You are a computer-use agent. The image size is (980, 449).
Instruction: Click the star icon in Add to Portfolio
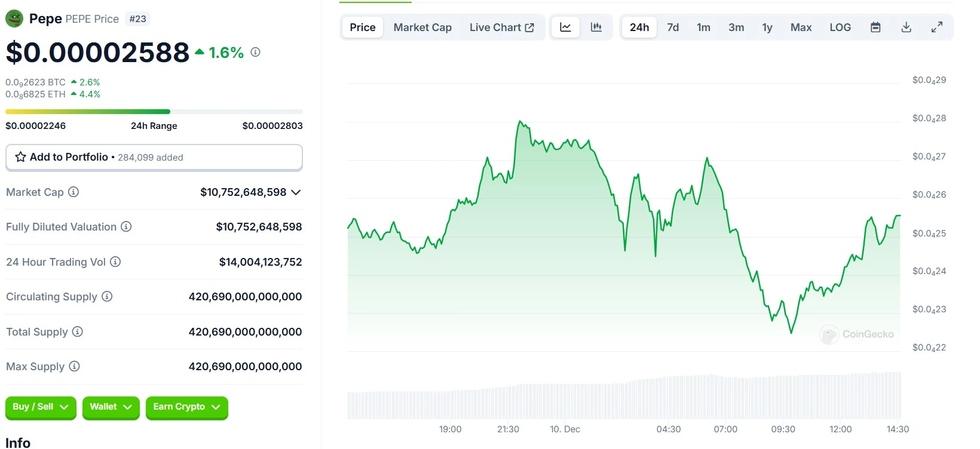[x=20, y=157]
